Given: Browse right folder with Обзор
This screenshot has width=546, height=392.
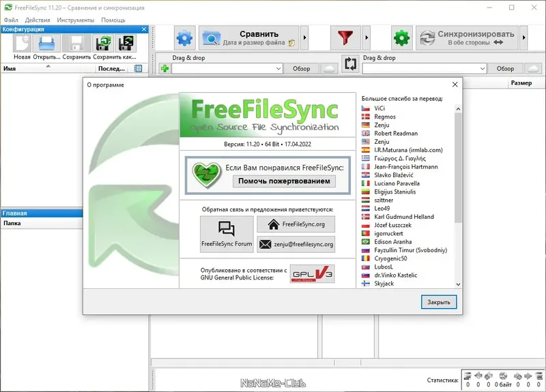Looking at the screenshot, I should click(x=505, y=69).
